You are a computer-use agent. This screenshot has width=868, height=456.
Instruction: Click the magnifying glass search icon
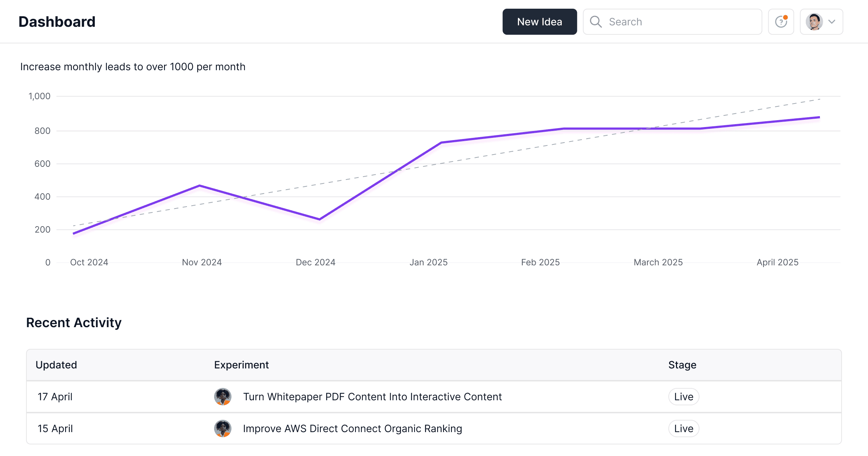(x=596, y=22)
